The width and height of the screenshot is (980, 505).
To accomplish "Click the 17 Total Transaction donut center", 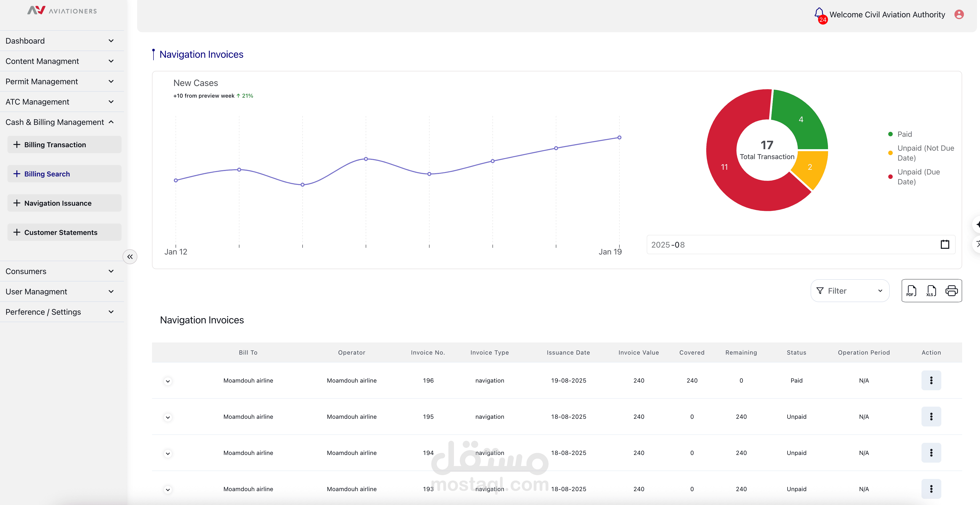I will [x=767, y=150].
